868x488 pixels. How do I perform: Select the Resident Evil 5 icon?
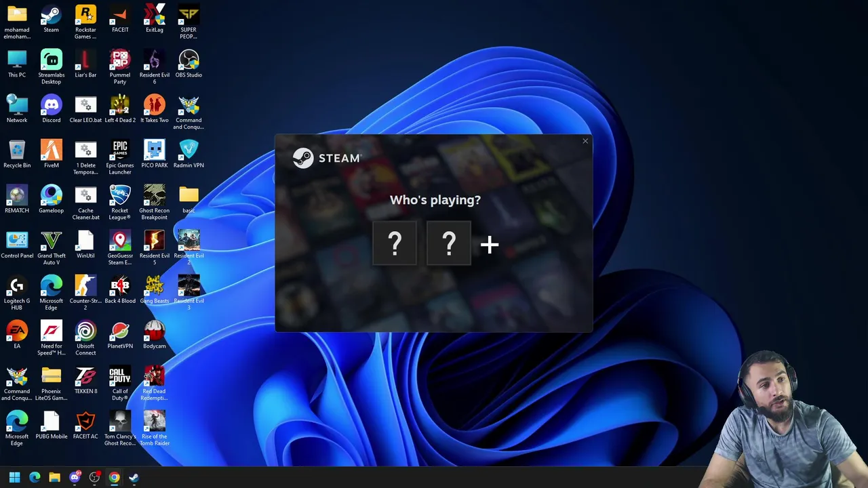point(155,248)
